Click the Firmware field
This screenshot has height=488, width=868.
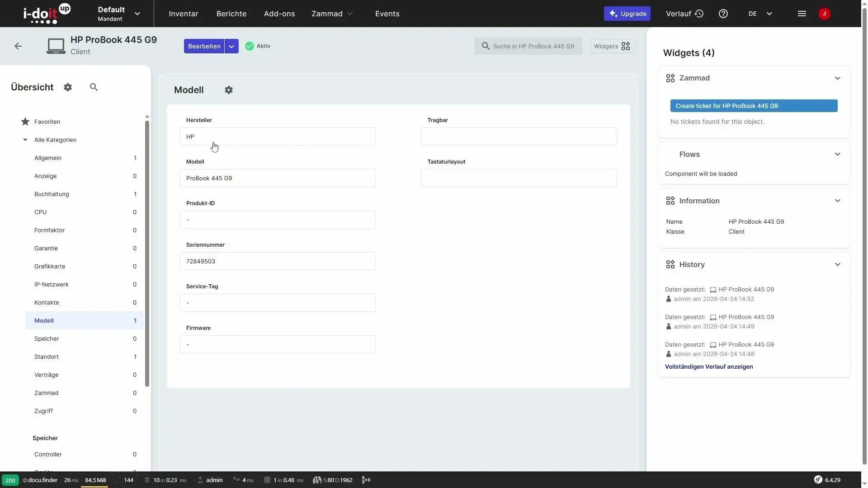click(278, 344)
